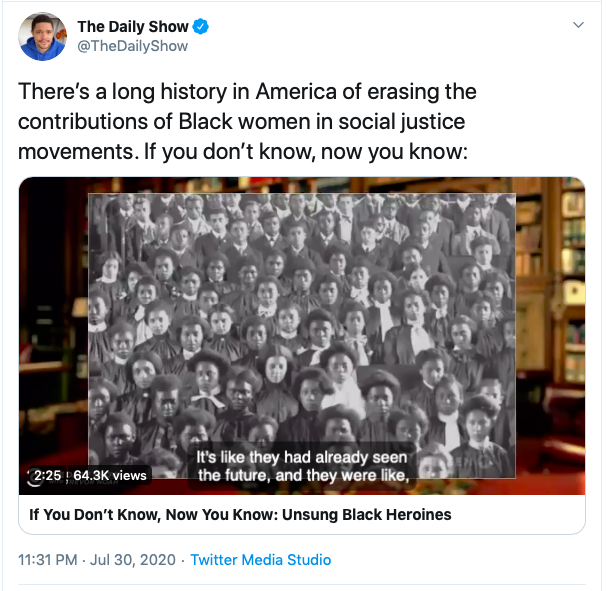
Task: Click the circular loading icon on video
Action: [34, 478]
